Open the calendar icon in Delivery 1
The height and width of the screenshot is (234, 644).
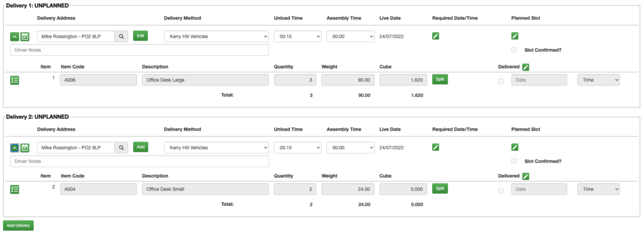[25, 36]
